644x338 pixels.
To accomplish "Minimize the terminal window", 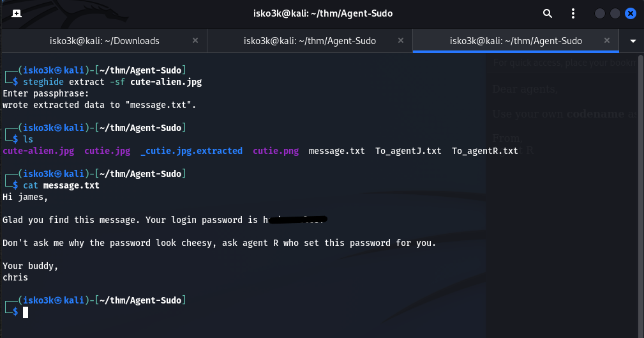I will tap(599, 13).
